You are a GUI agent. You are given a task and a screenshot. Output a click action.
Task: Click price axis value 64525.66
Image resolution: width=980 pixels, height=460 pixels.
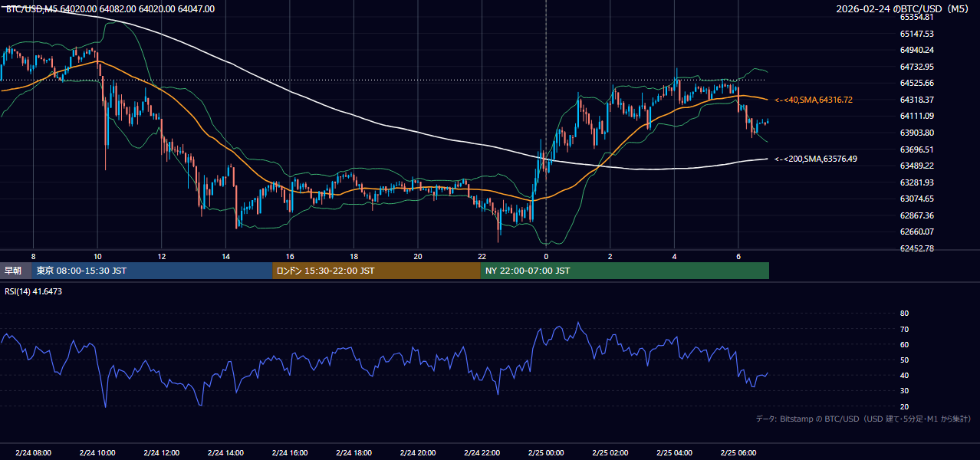(x=916, y=83)
